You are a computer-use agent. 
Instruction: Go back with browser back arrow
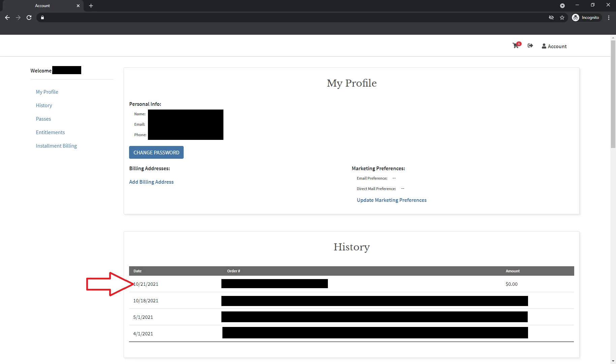(x=7, y=18)
